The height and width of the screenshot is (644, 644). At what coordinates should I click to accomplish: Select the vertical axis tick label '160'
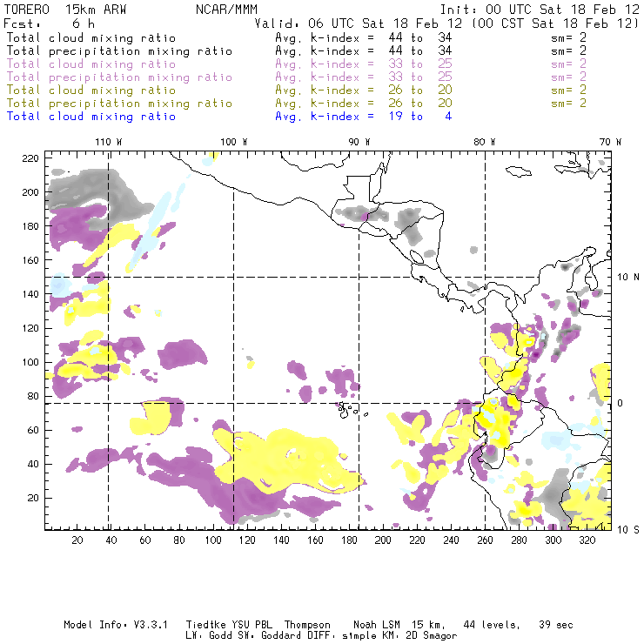pos(30,260)
